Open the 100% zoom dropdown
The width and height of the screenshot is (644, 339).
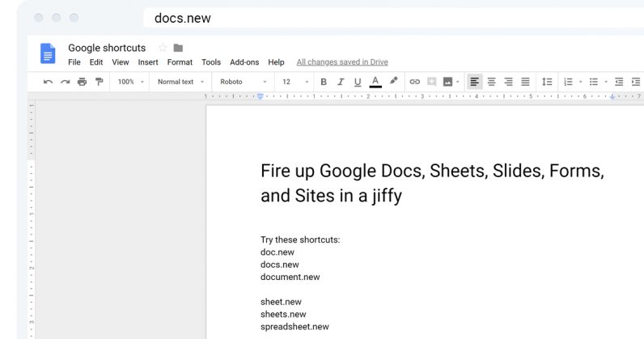pos(130,82)
